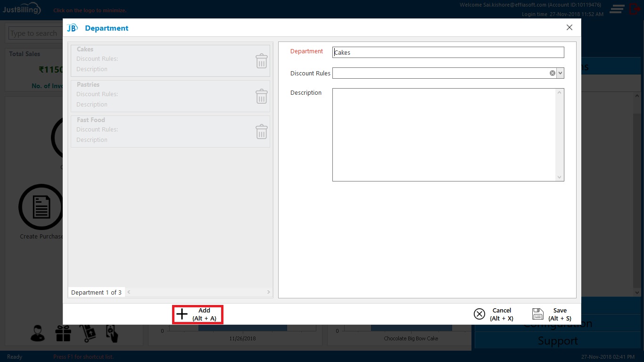
Task: Click the JustBilling logo in main window
Action: tap(22, 9)
